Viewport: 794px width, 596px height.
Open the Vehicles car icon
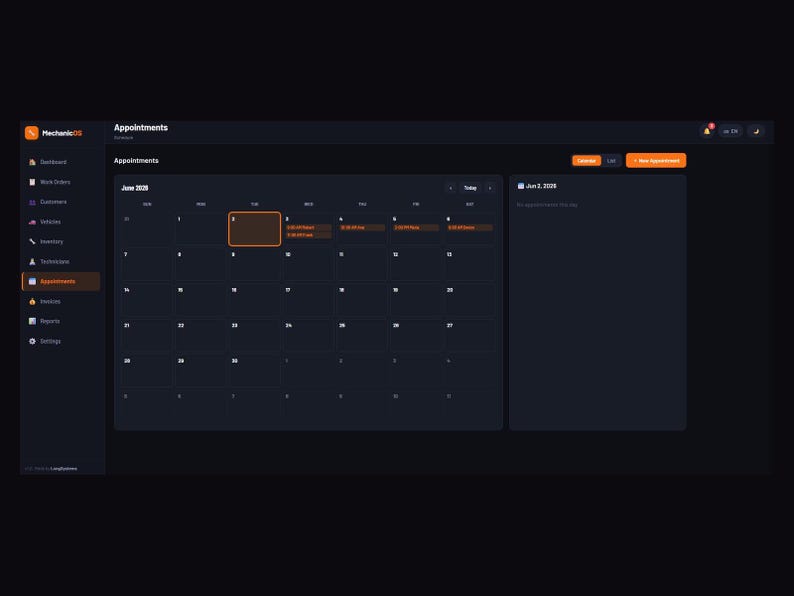(x=32, y=222)
